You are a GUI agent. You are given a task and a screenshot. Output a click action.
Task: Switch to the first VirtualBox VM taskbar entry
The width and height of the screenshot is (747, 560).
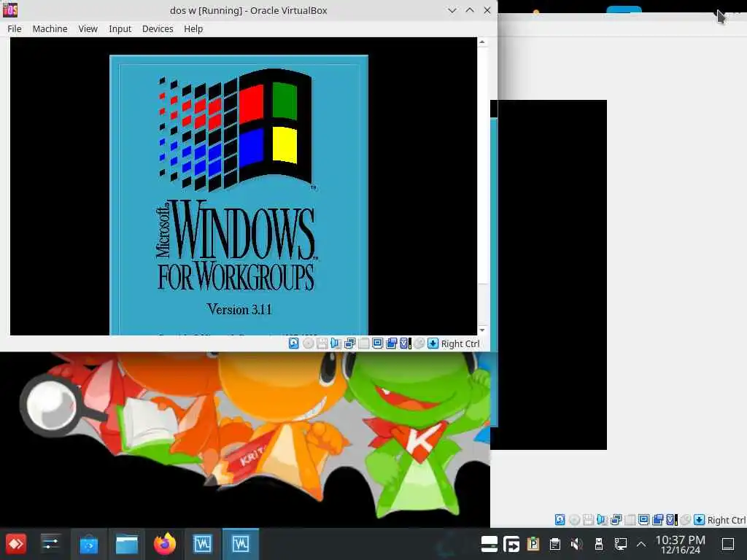point(203,544)
